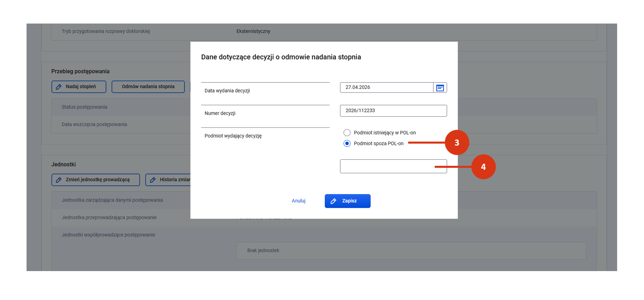Click the pencil icon beside Historia zmian
This screenshot has height=300, width=644.
point(153,180)
